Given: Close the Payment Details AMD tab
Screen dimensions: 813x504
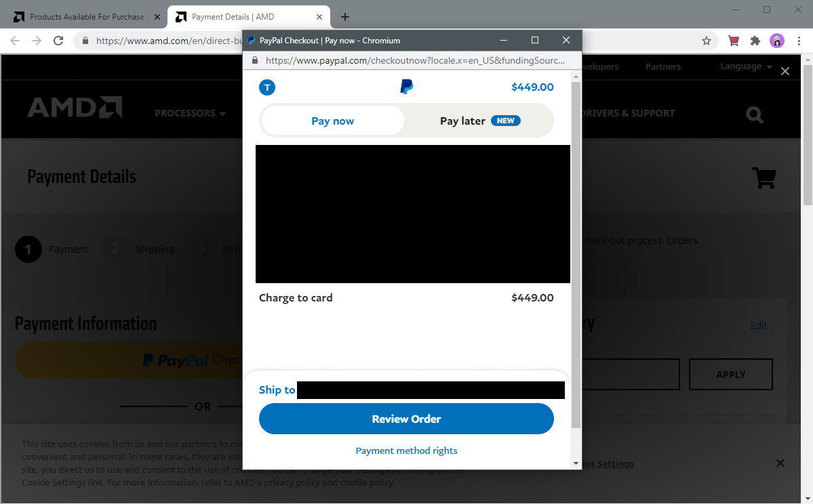Looking at the screenshot, I should pyautogui.click(x=319, y=17).
